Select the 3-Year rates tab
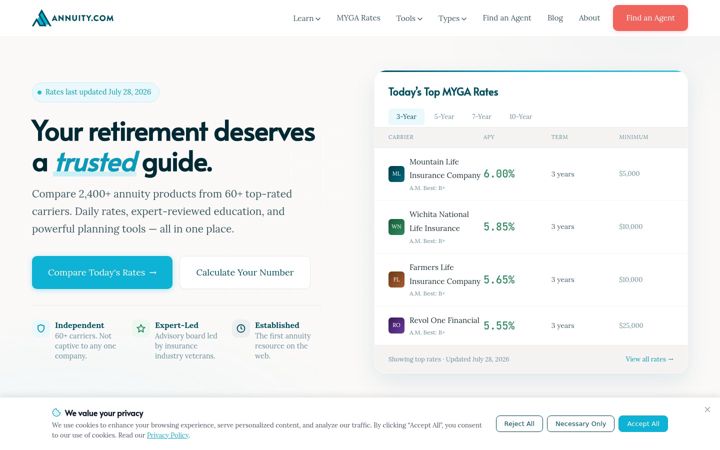The width and height of the screenshot is (720, 450). tap(406, 117)
